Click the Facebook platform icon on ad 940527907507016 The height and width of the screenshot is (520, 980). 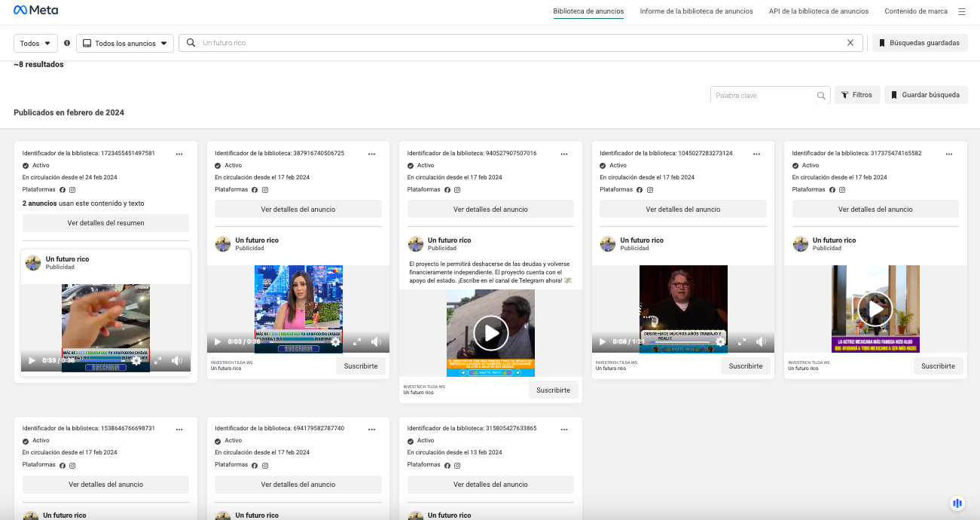447,190
